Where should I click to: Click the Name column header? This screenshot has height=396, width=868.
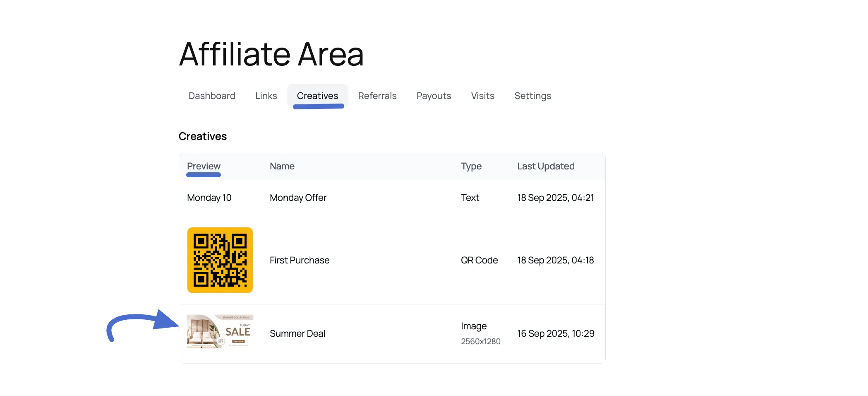click(282, 167)
